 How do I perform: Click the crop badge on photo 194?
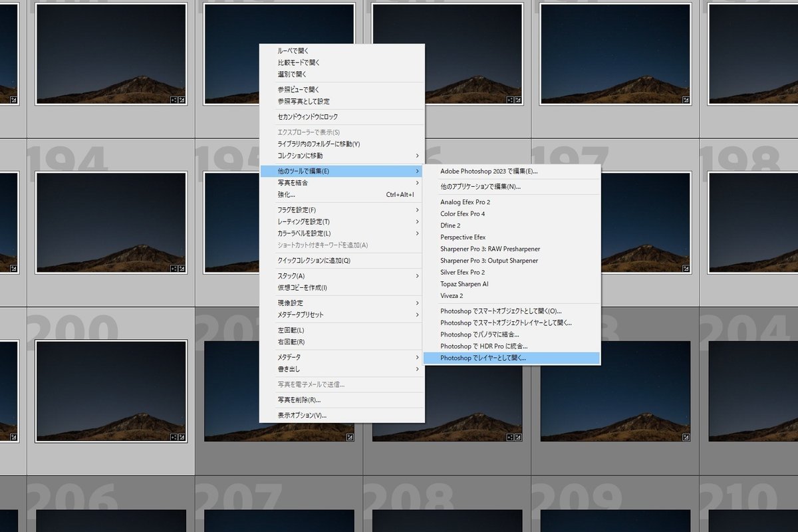tap(174, 269)
